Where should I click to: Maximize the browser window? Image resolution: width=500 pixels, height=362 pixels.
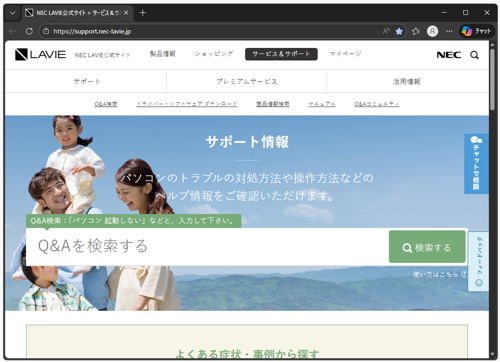465,13
